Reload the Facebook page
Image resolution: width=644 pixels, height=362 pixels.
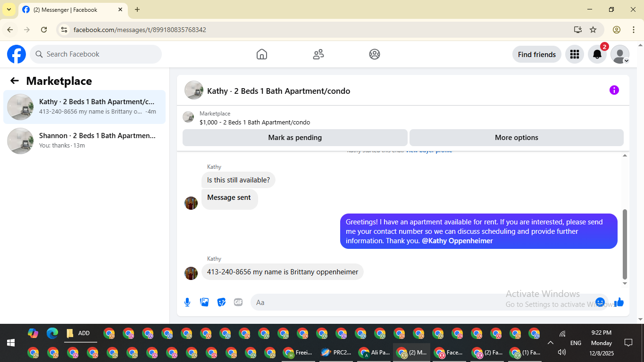pyautogui.click(x=44, y=30)
